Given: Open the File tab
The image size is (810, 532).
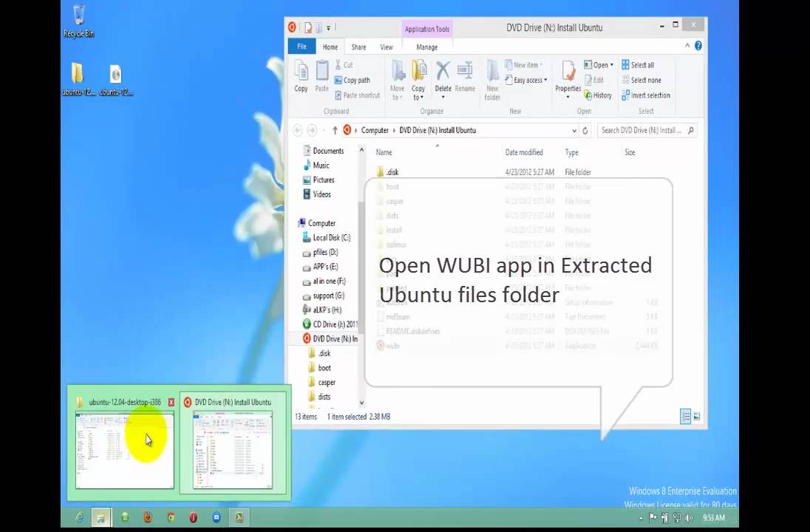Looking at the screenshot, I should click(302, 47).
